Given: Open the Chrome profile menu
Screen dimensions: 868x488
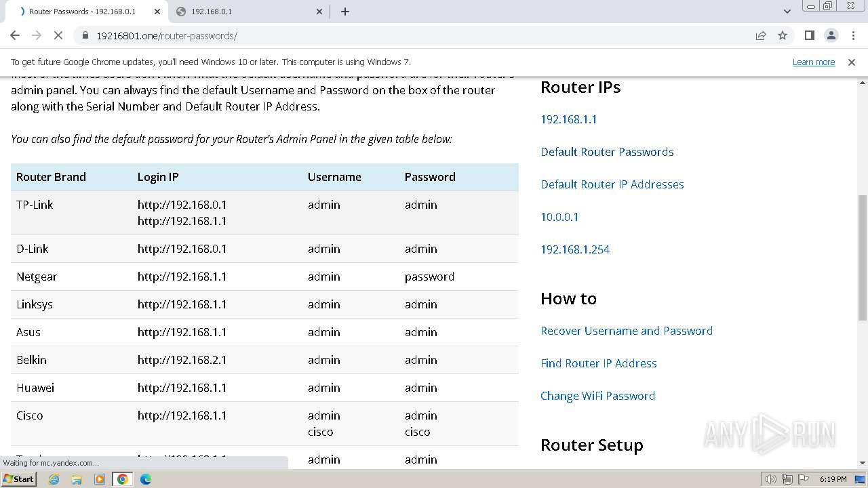Looking at the screenshot, I should pyautogui.click(x=831, y=35).
